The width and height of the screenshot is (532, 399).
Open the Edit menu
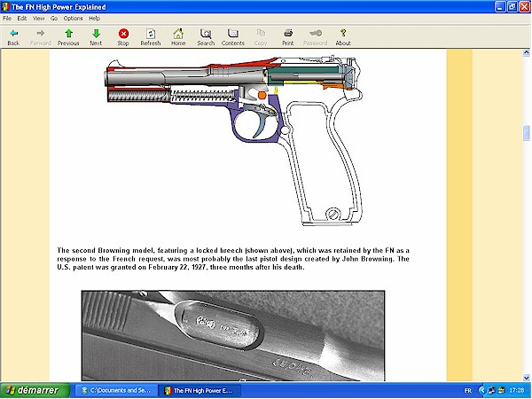click(22, 19)
